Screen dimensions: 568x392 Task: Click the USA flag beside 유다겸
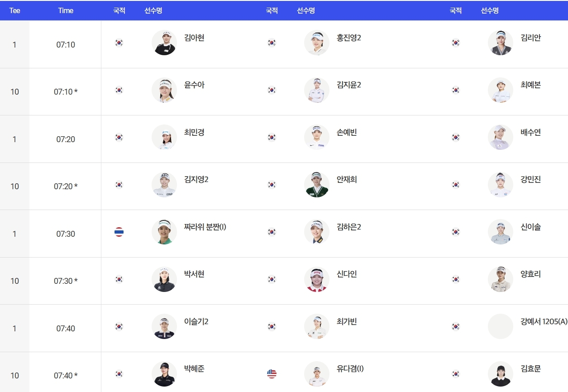click(x=272, y=374)
